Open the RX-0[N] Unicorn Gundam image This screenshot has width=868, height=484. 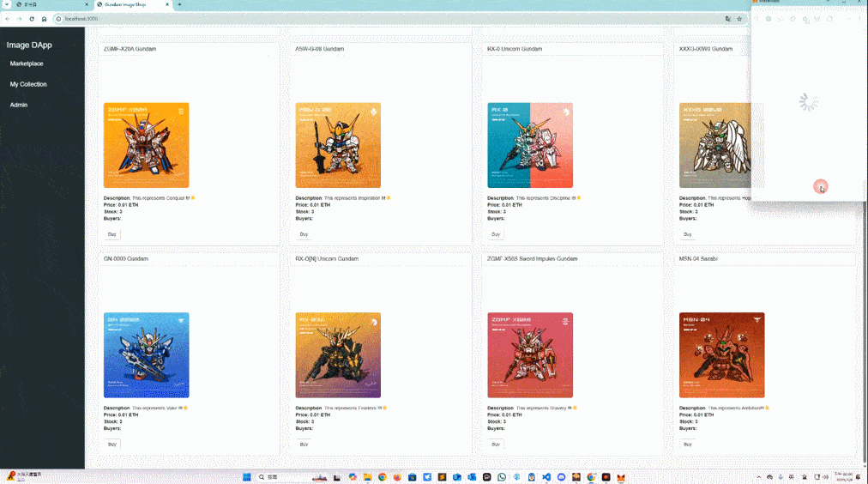[338, 355]
